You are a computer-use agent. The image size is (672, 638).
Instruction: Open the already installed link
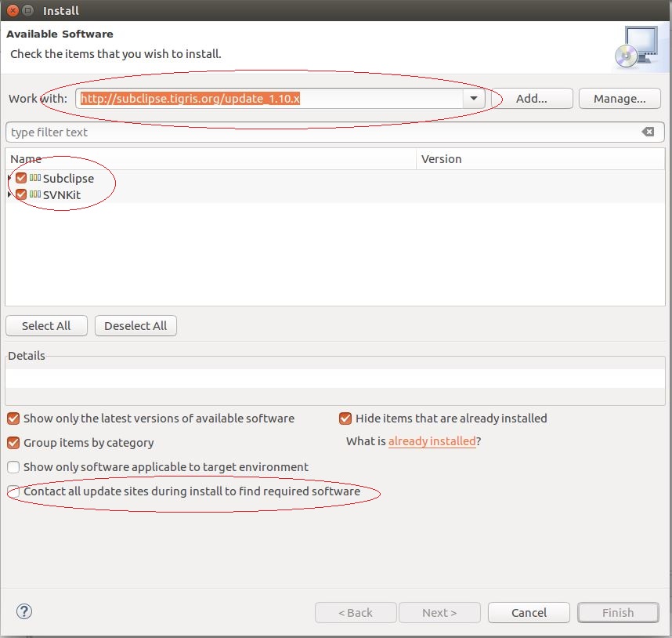coord(432,441)
